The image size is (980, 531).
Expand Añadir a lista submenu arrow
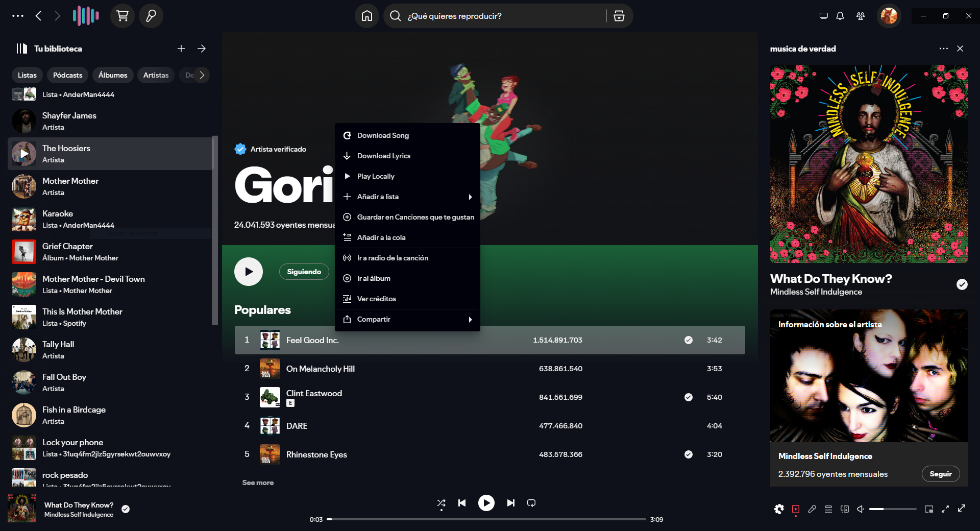[470, 197]
